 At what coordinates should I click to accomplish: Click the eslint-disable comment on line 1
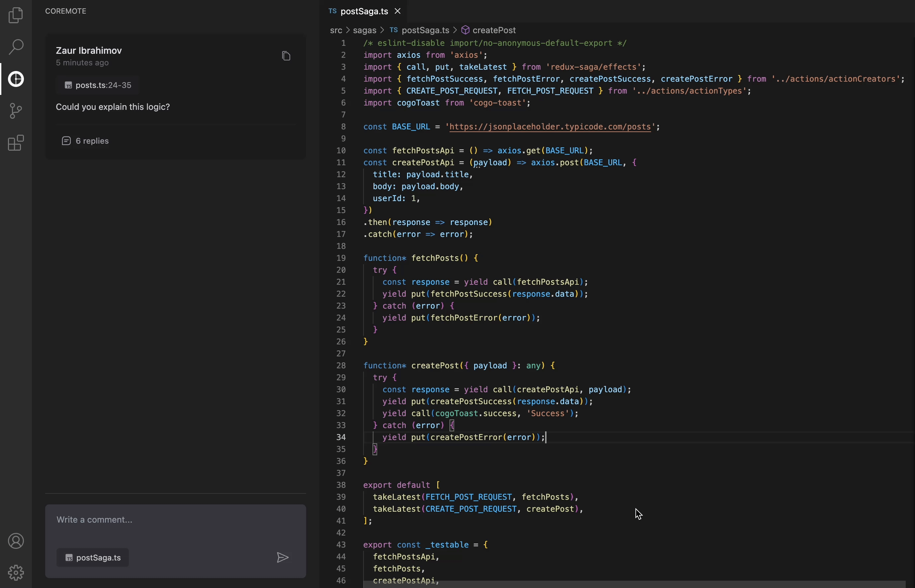(495, 43)
